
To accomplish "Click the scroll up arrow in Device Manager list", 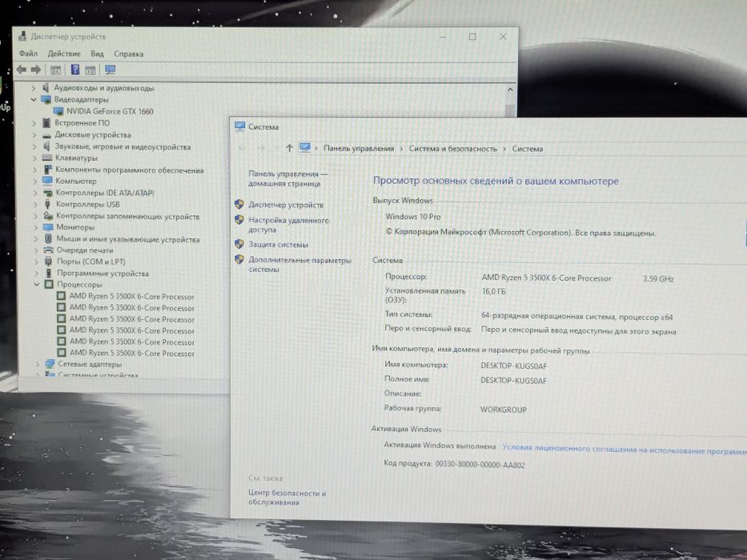I will [x=510, y=90].
